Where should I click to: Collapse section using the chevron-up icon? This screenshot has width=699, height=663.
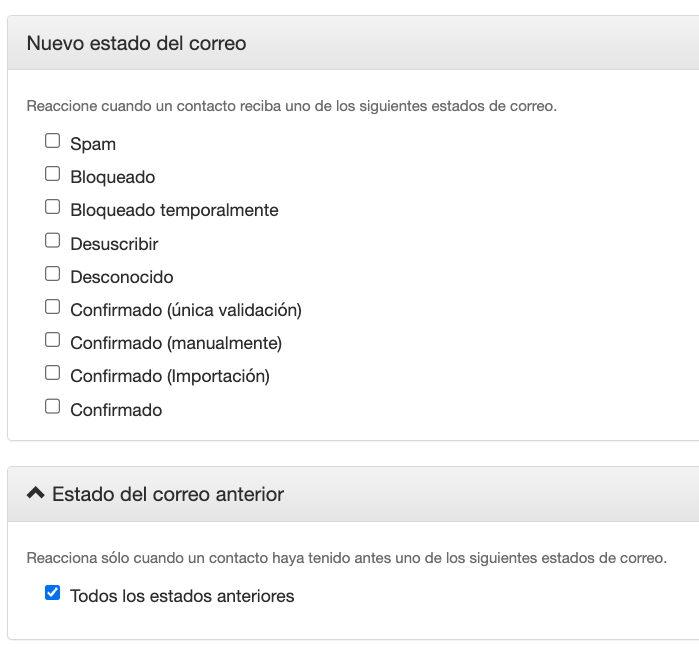36,493
